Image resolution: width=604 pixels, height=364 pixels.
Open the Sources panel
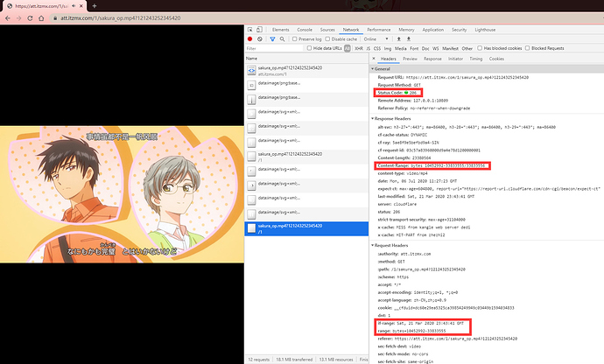(x=327, y=30)
